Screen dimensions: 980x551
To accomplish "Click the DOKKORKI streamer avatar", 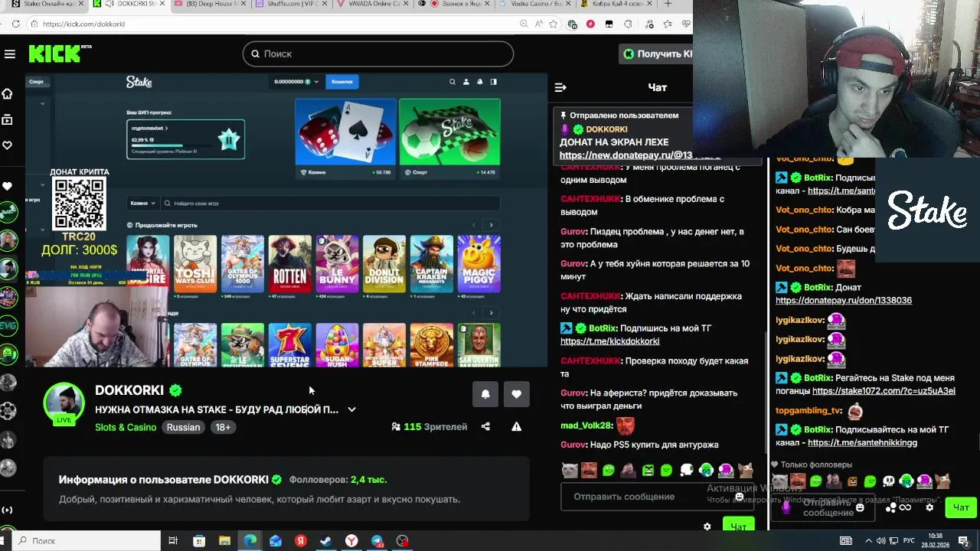I will pos(64,403).
